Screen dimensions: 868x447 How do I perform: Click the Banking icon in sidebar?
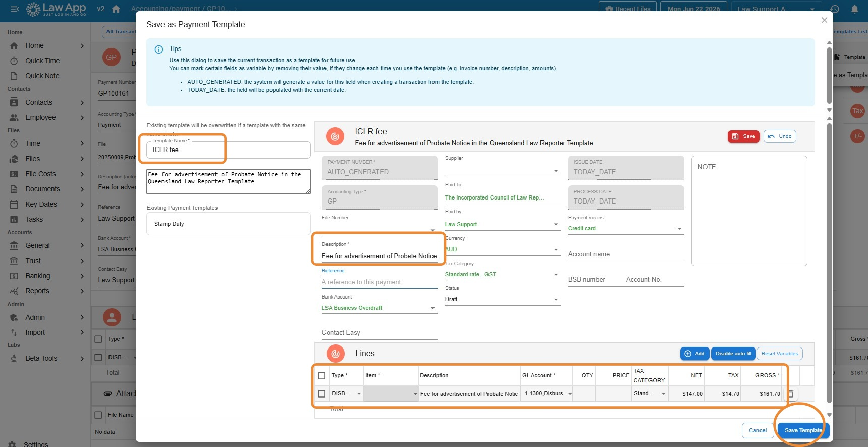pyautogui.click(x=14, y=276)
